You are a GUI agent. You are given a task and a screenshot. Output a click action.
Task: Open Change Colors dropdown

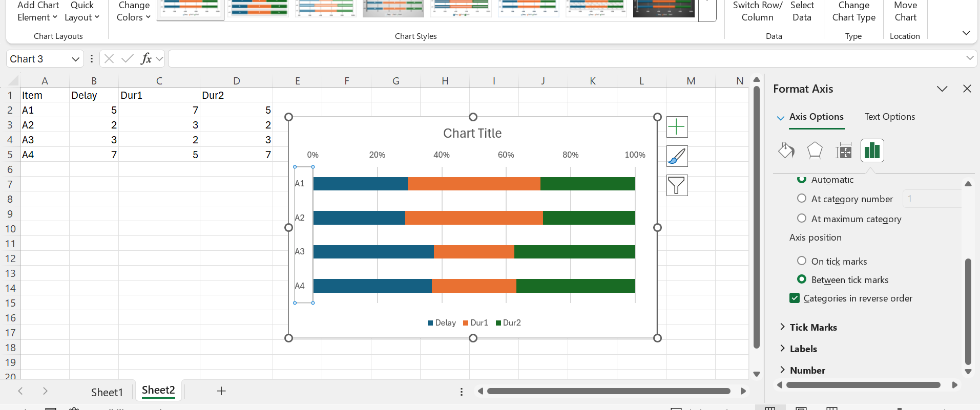134,11
